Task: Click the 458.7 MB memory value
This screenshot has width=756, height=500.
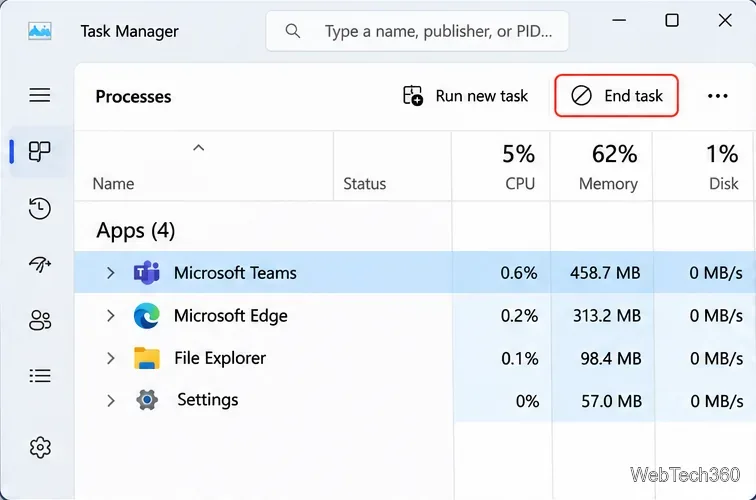Action: tap(605, 273)
